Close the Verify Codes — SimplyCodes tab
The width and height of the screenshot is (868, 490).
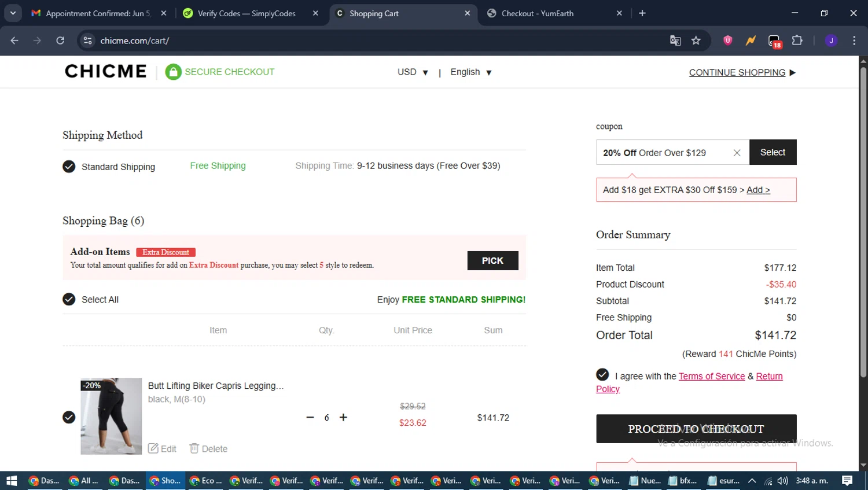[x=315, y=13]
